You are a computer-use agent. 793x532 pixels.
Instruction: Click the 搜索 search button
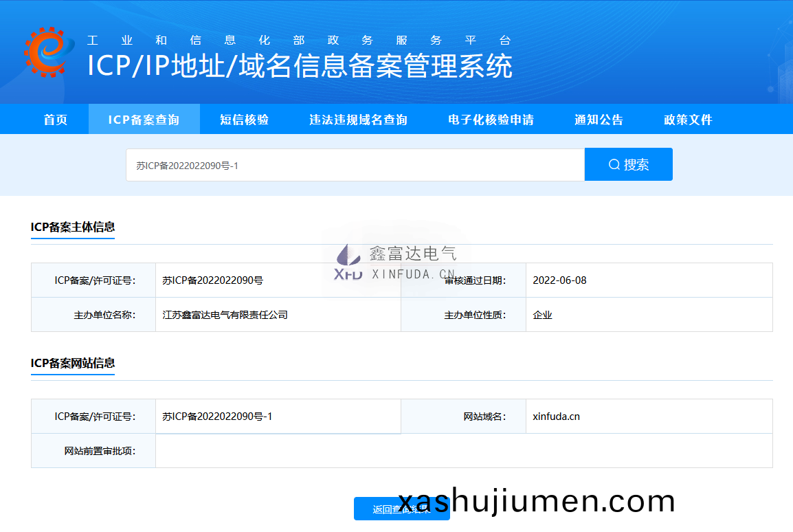[x=628, y=164]
